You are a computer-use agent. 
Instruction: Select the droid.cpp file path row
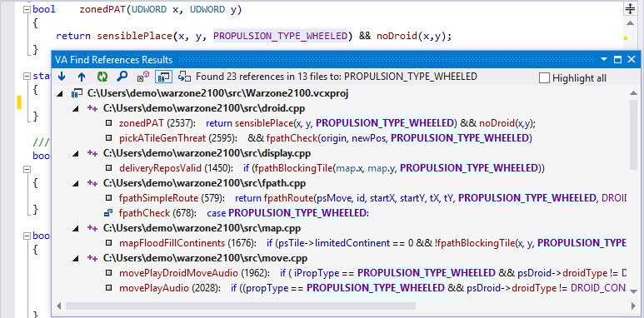coord(204,109)
